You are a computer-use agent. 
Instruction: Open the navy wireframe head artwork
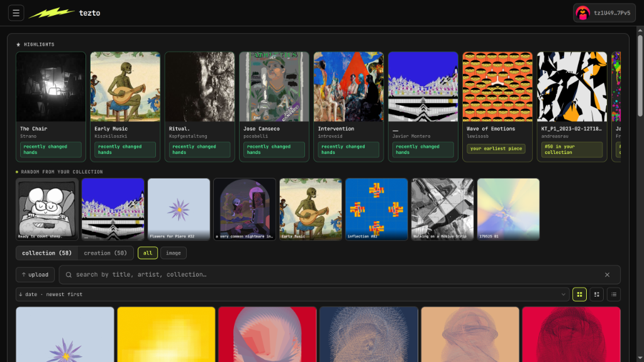pos(369,334)
